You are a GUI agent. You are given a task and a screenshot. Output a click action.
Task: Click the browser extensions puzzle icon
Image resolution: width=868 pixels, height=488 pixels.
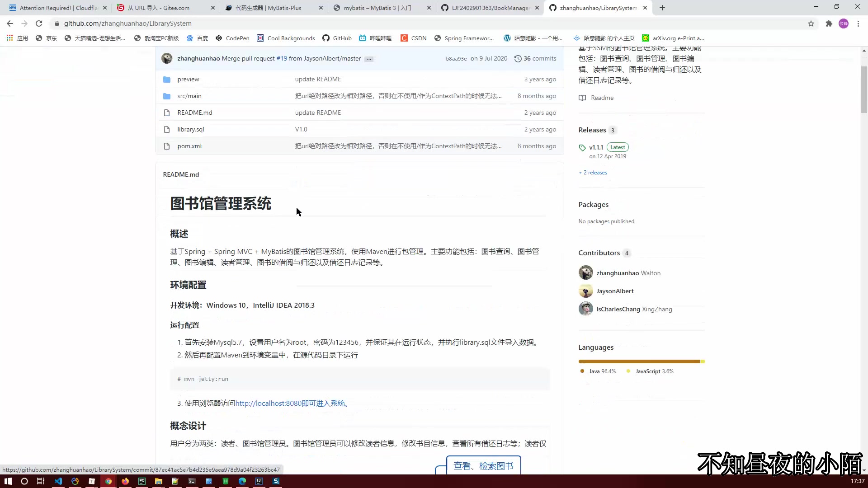coord(829,23)
